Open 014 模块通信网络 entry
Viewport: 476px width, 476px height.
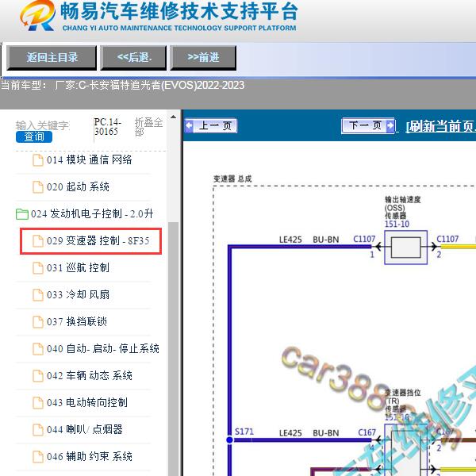(89, 159)
